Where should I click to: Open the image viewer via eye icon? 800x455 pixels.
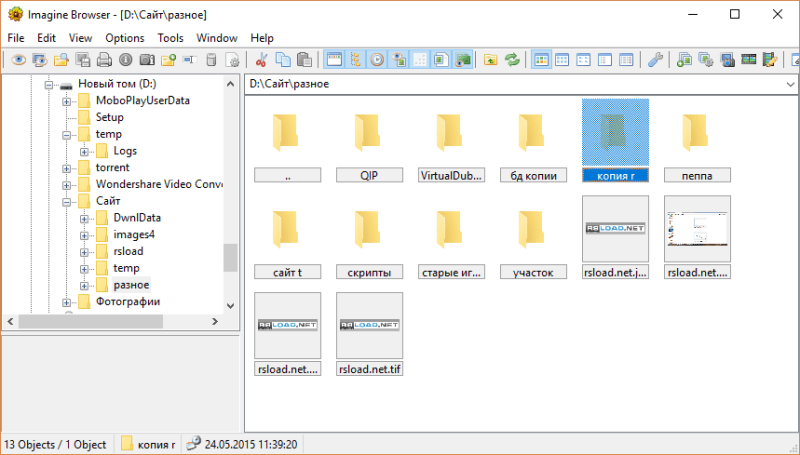[x=18, y=60]
